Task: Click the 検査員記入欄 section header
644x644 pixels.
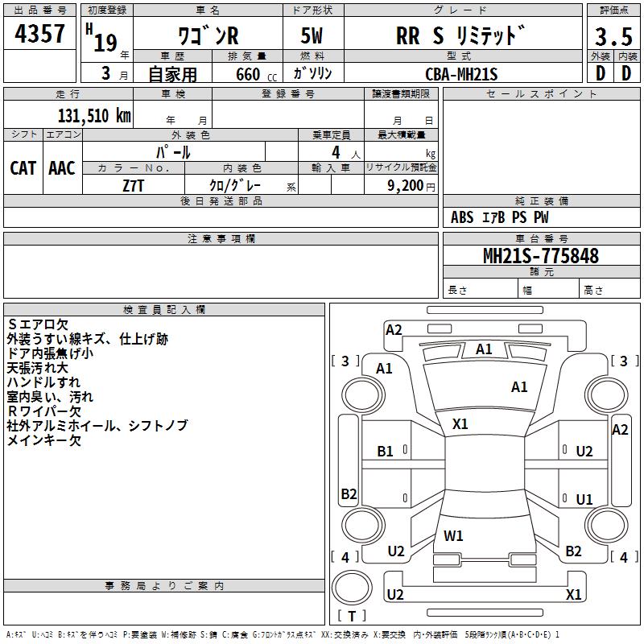Action: click(x=164, y=310)
